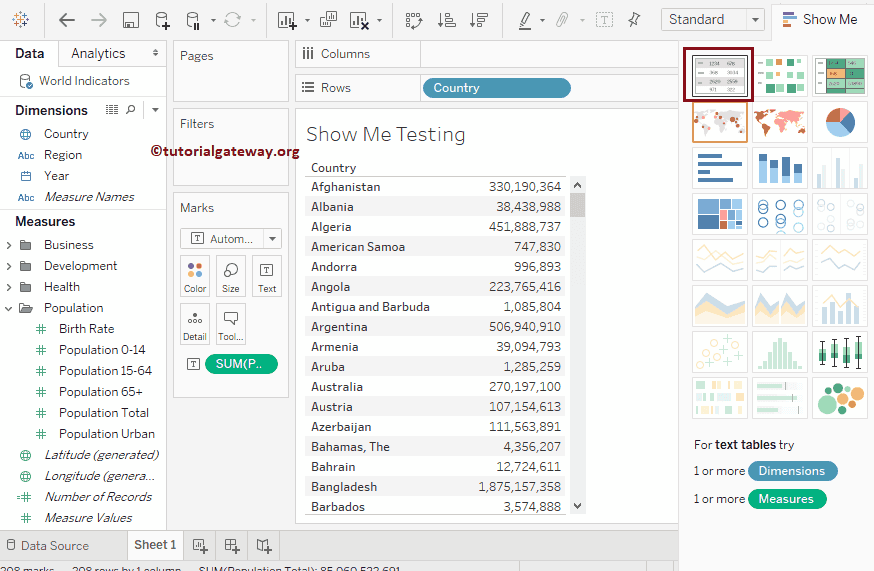Screen dimensions: 874x571
Task: Select the packed bubbles chart type
Action: point(839,397)
